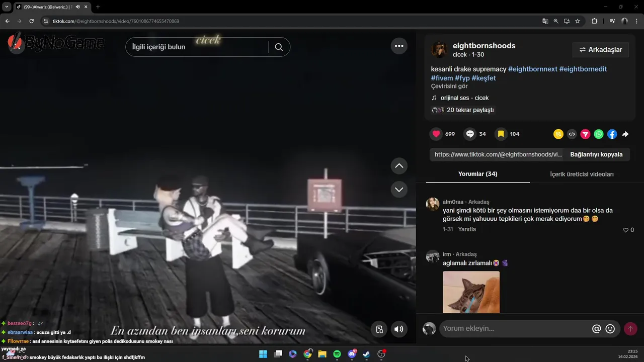Click '20 tekrar paylaştı' reposts label

pyautogui.click(x=470, y=110)
